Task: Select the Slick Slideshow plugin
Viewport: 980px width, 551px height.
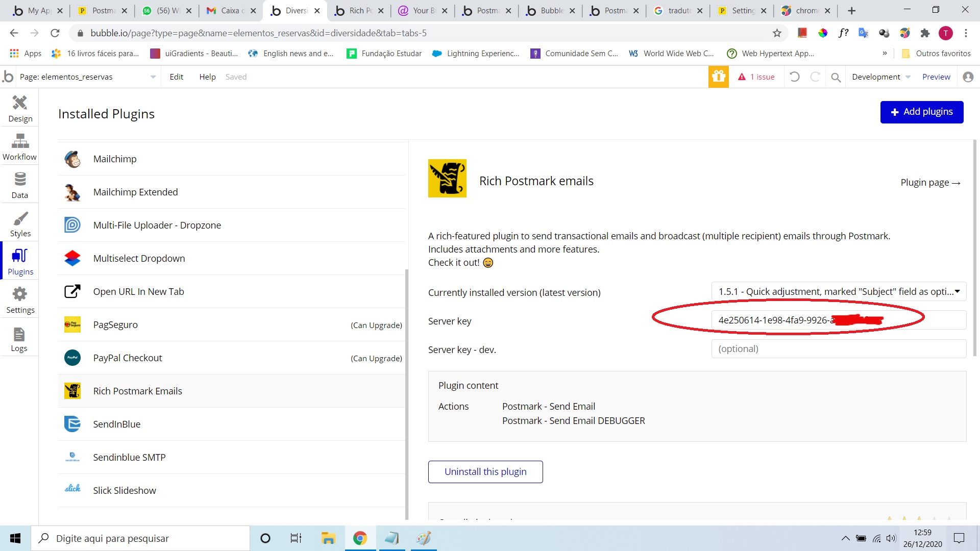Action: pyautogui.click(x=232, y=490)
